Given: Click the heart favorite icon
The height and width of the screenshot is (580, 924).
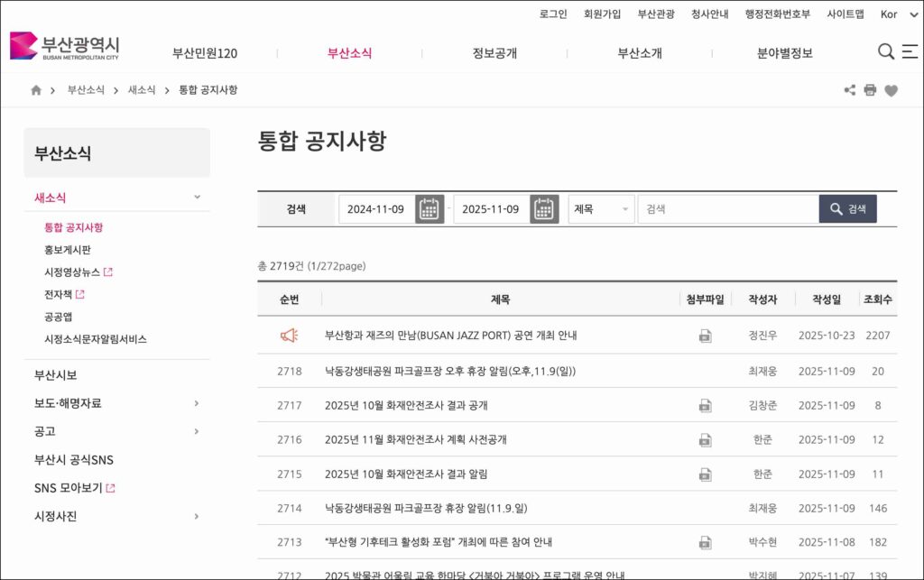Looking at the screenshot, I should click(891, 90).
